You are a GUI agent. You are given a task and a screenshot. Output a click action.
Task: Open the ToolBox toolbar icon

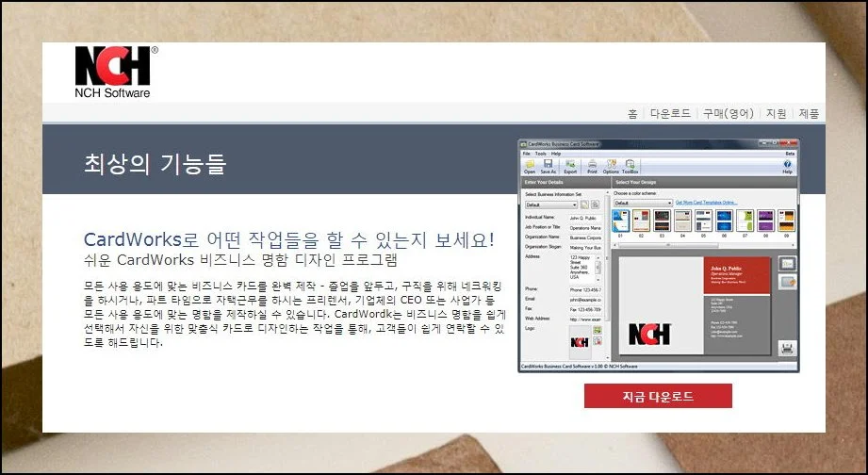630,167
